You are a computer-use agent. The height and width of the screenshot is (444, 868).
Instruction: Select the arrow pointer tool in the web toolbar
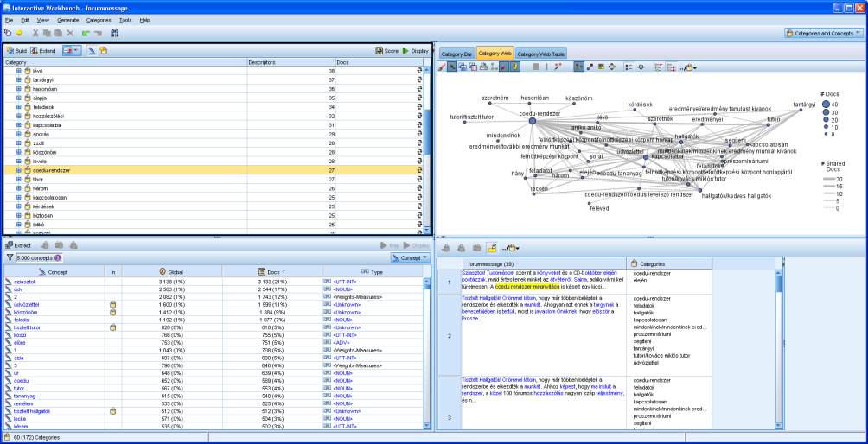[x=452, y=67]
